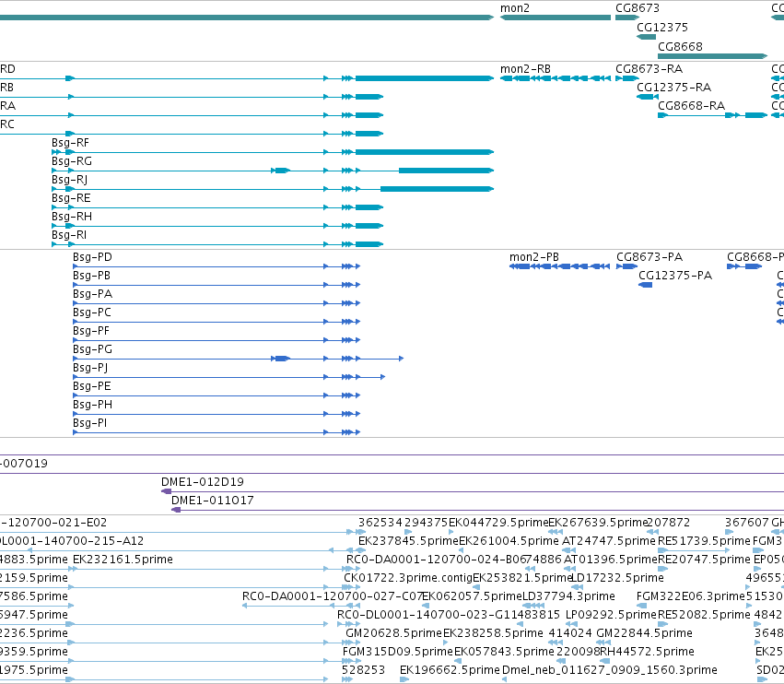Viewport: 784px width, 684px height.
Task: Click the thick last exon of Bsg-RF transcript
Action: tap(425, 152)
